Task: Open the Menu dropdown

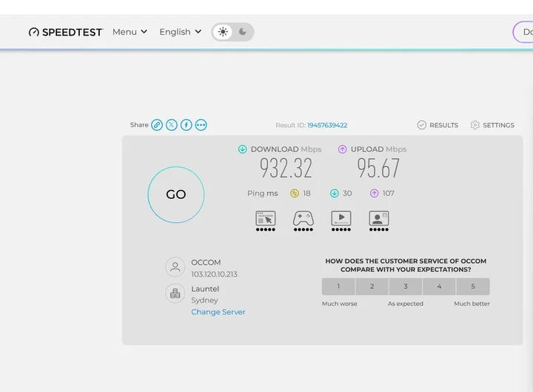Action: click(130, 32)
